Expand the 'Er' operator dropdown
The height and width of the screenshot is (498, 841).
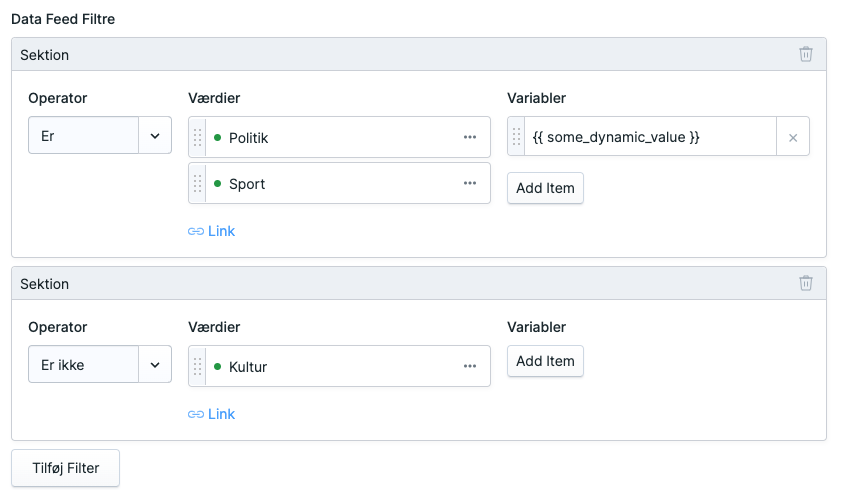click(x=155, y=135)
